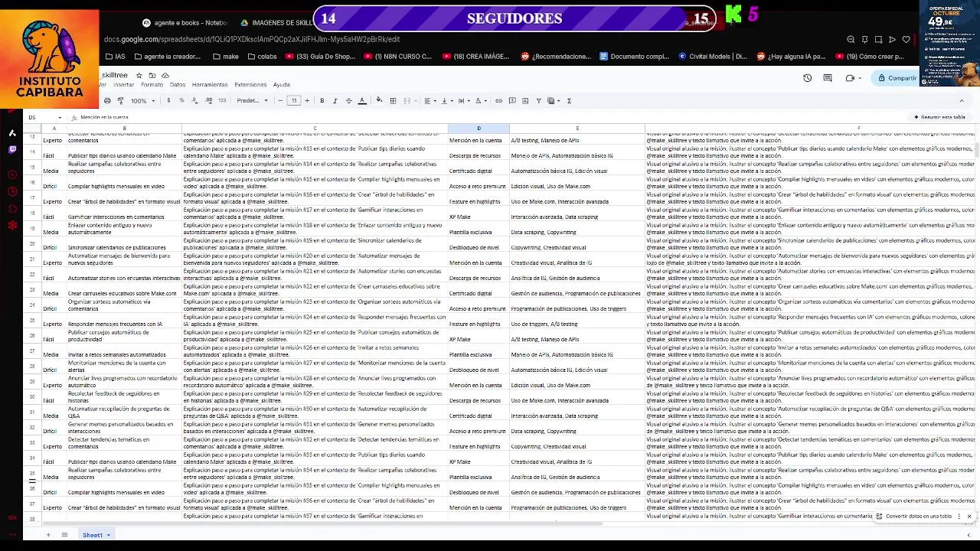Click Resumir esta tabla button
The height and width of the screenshot is (551, 980).
[939, 117]
